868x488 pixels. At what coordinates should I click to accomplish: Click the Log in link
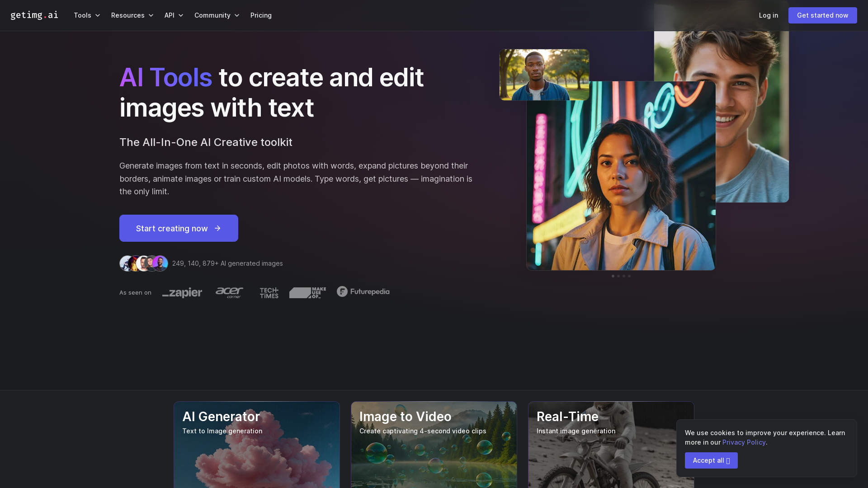(769, 15)
